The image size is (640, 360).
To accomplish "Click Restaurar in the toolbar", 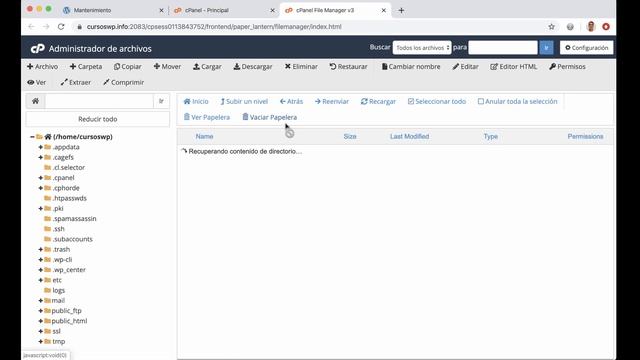I will [x=349, y=67].
